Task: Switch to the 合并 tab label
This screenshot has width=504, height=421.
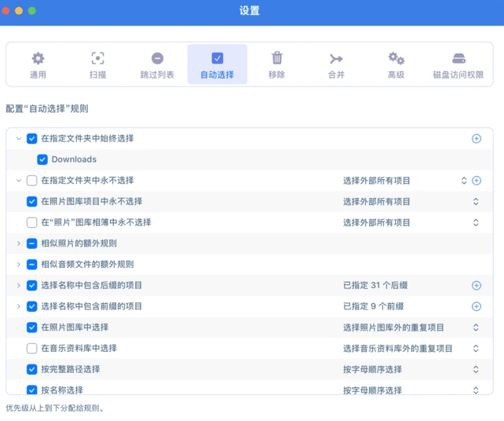Action: [336, 75]
